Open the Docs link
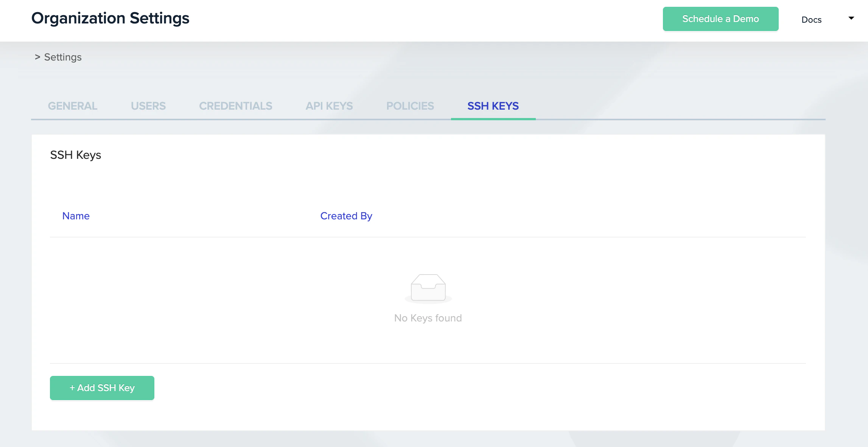 point(812,20)
